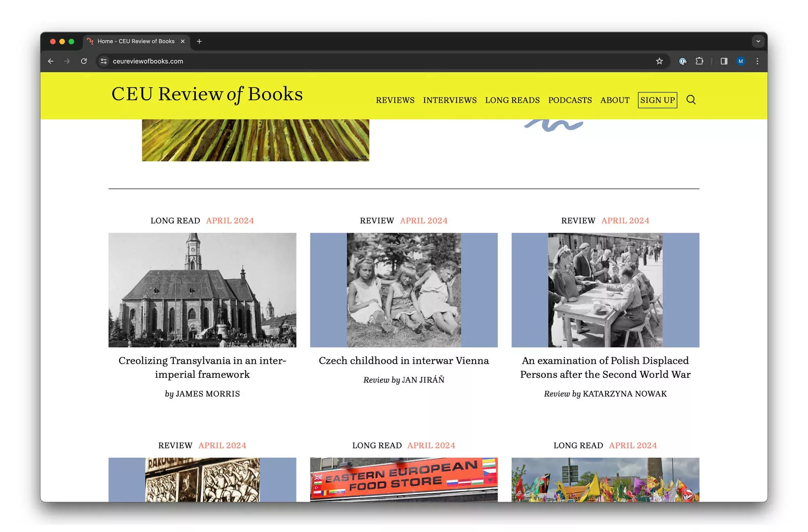View site information icon in address bar

pyautogui.click(x=104, y=61)
